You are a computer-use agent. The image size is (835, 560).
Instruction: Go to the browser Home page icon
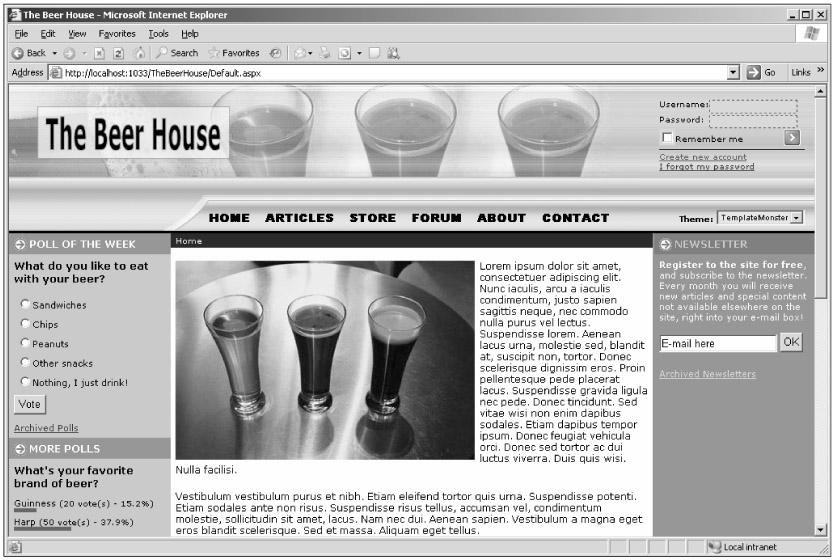coord(138,53)
